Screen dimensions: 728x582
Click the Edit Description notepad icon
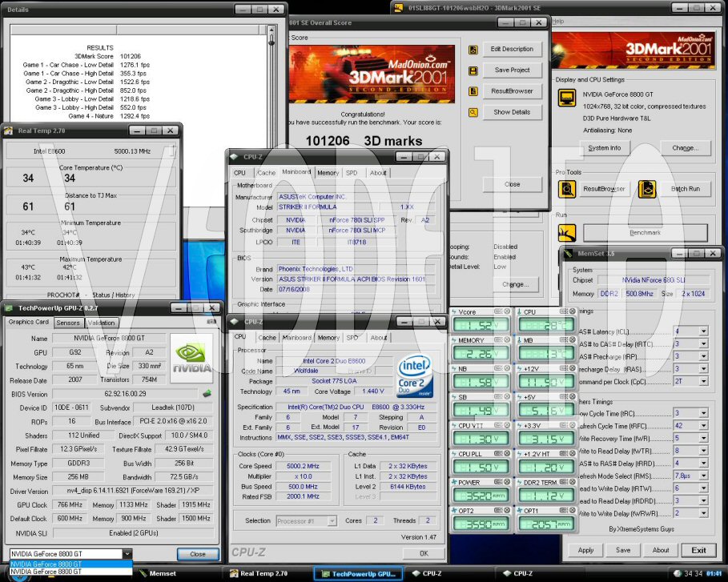pyautogui.click(x=473, y=50)
